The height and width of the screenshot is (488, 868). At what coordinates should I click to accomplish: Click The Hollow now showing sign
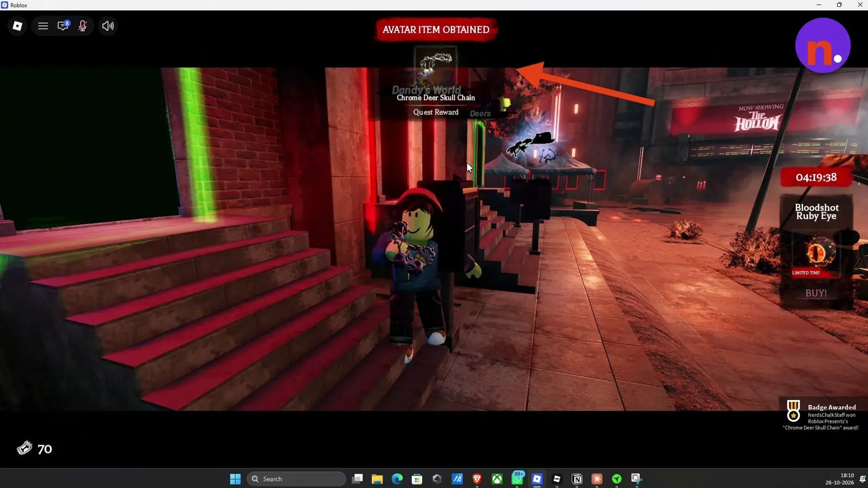(x=758, y=118)
